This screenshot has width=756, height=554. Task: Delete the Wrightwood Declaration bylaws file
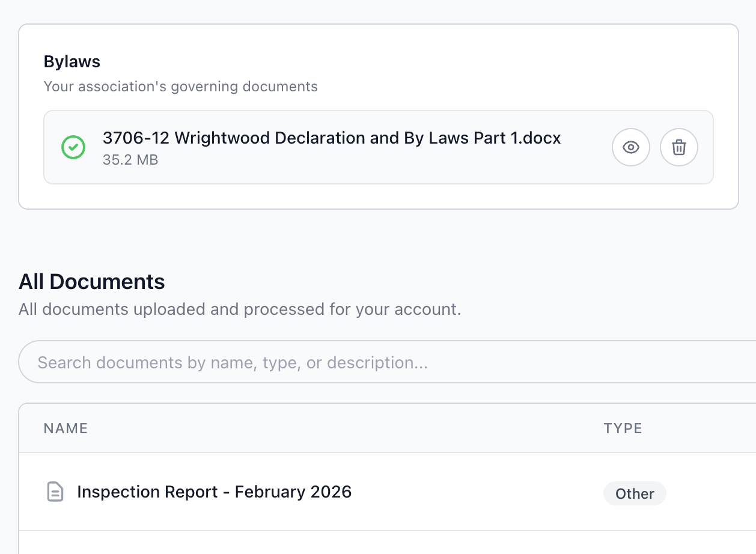(x=678, y=147)
